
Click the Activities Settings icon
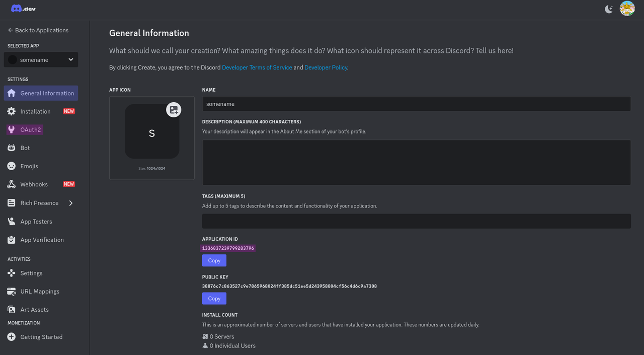coord(12,273)
